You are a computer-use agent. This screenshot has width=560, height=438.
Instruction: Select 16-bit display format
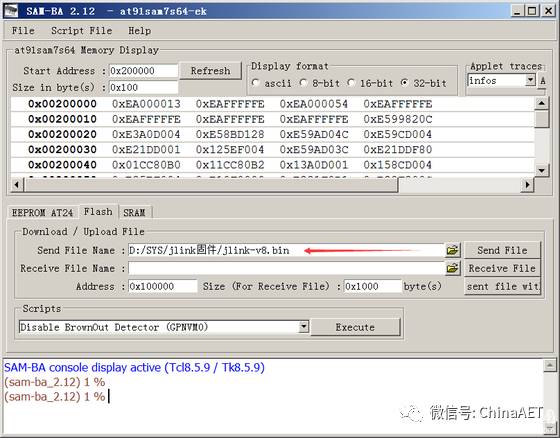click(x=351, y=83)
